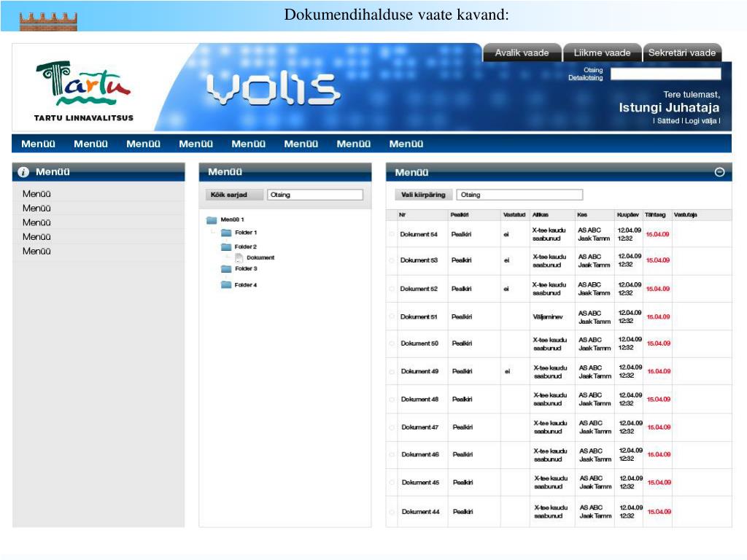Click the Menüü title of the document list panel
Image resolution: width=747 pixels, height=560 pixels.
(x=411, y=172)
